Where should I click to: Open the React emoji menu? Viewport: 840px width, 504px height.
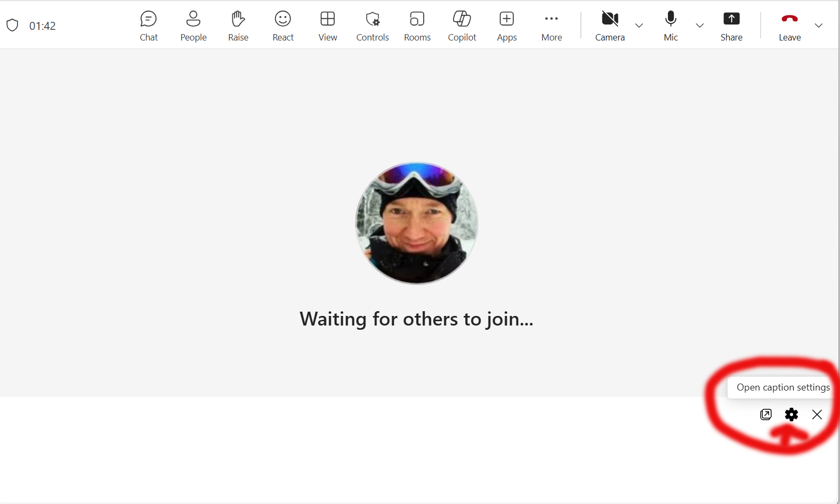pos(283,26)
